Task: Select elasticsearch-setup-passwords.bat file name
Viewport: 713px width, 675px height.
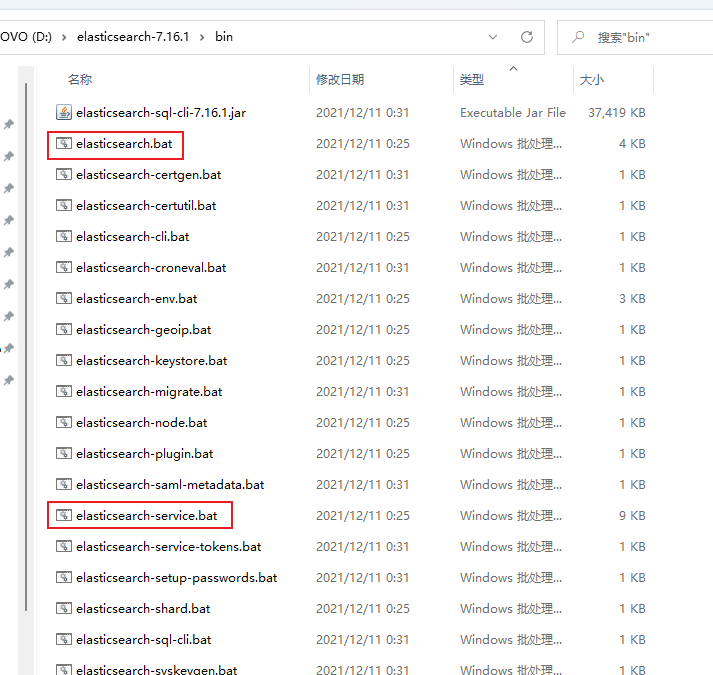Action: [176, 578]
